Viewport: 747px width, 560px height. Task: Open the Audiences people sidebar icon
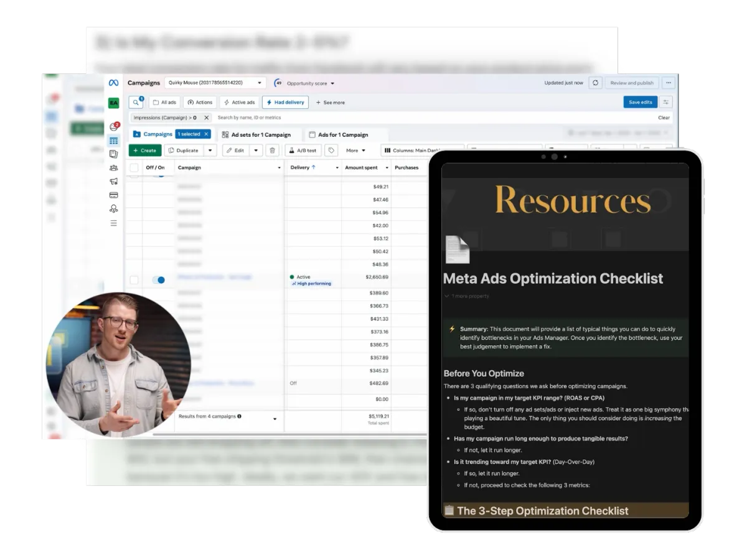click(x=113, y=167)
